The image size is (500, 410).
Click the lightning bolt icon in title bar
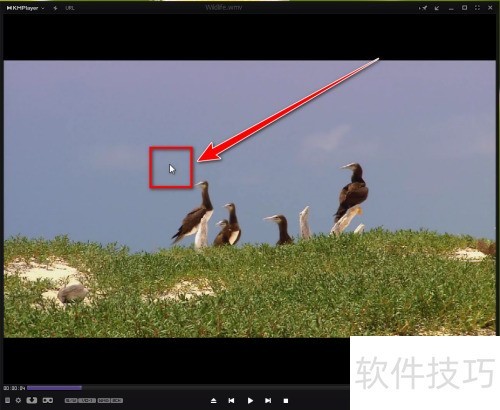(55, 8)
